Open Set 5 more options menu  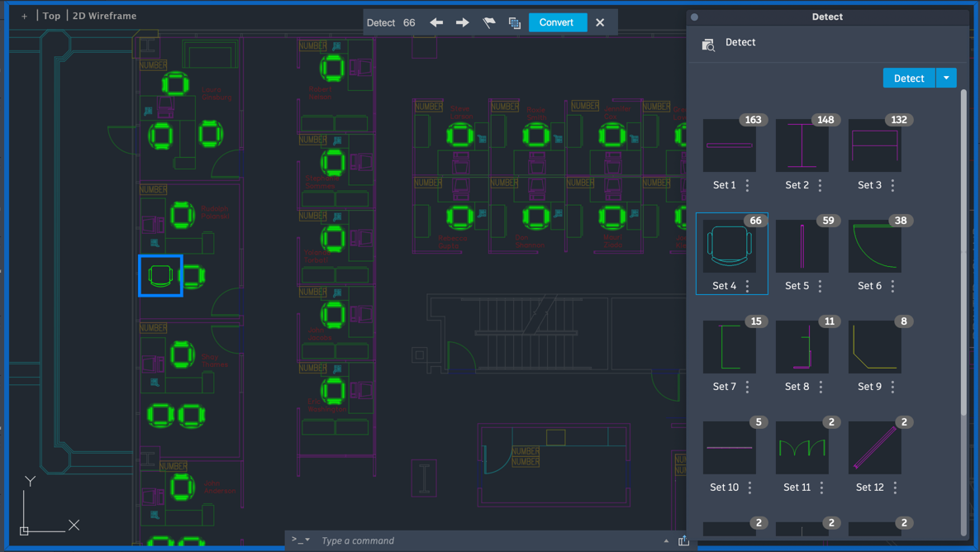point(820,286)
